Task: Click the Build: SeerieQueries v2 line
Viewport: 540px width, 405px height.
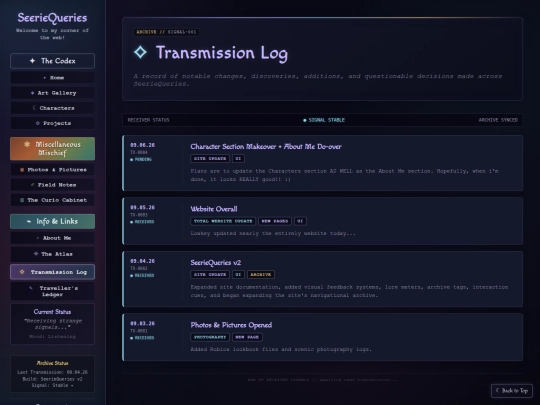Action: pyautogui.click(x=52, y=379)
